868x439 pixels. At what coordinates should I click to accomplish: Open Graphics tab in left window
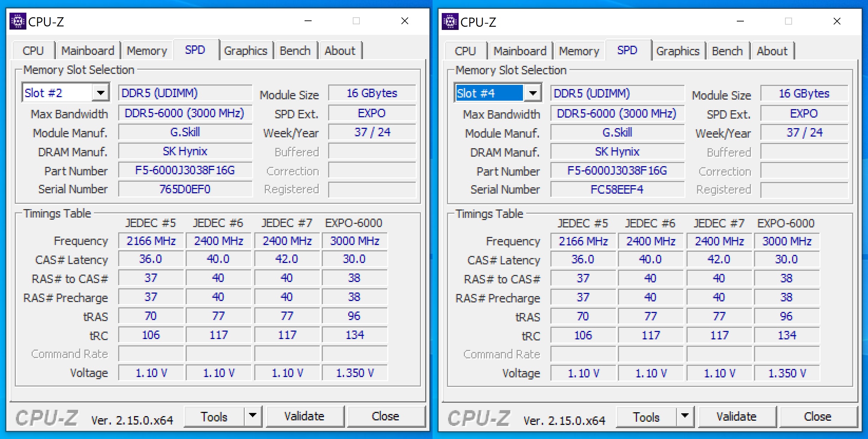(x=246, y=51)
